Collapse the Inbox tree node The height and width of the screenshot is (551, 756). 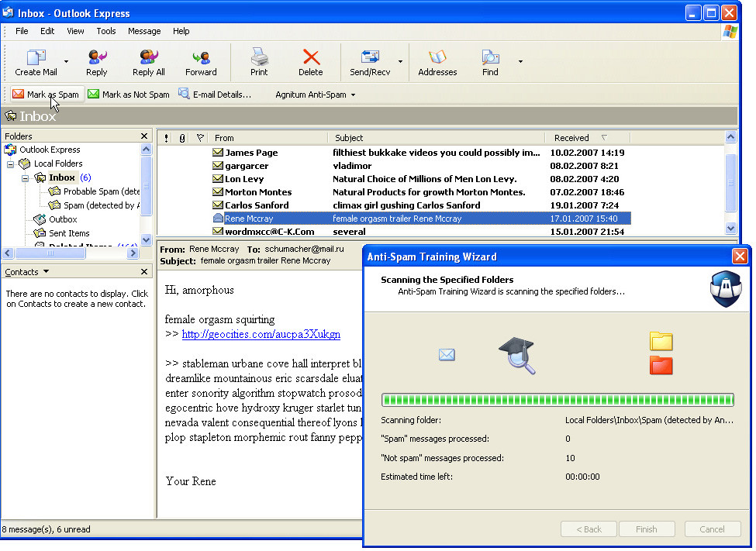tap(25, 178)
